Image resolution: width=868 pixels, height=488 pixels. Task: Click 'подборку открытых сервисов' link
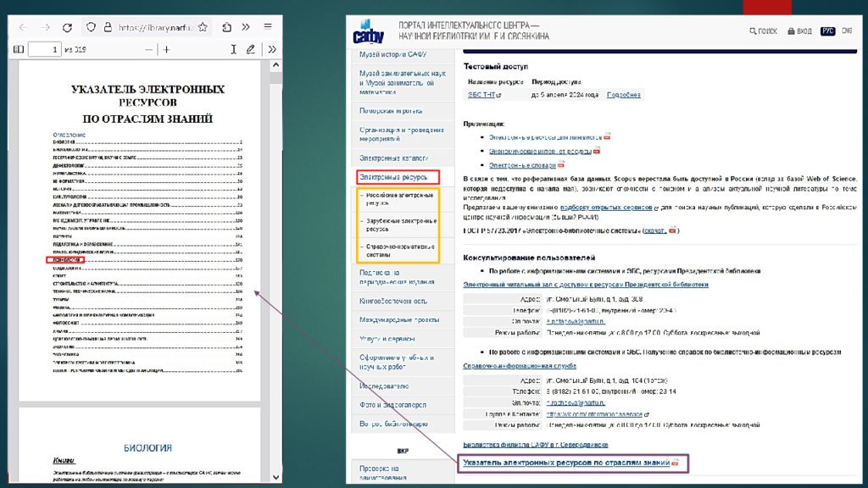click(x=606, y=207)
